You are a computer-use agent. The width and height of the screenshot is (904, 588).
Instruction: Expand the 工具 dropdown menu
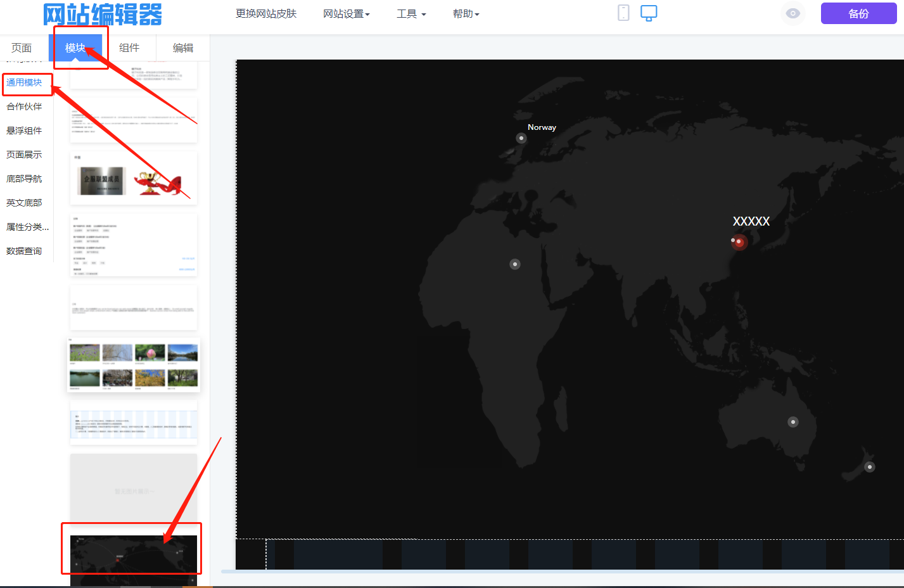coord(411,13)
